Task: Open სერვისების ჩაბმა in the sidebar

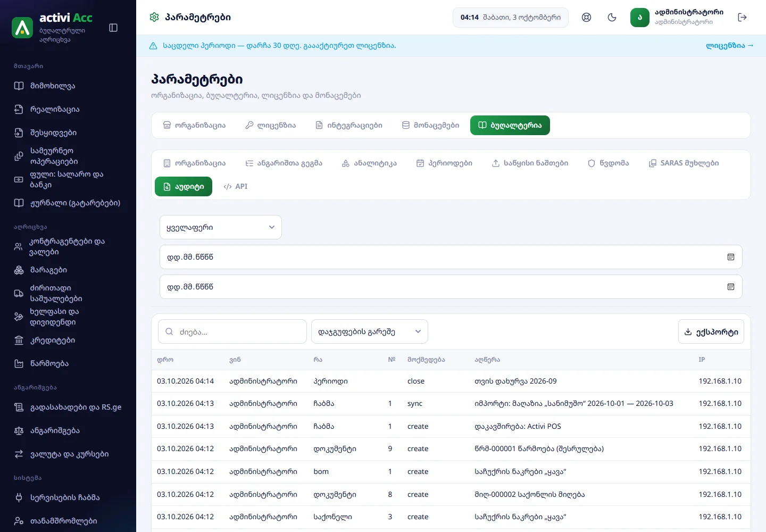Action: pos(68,497)
